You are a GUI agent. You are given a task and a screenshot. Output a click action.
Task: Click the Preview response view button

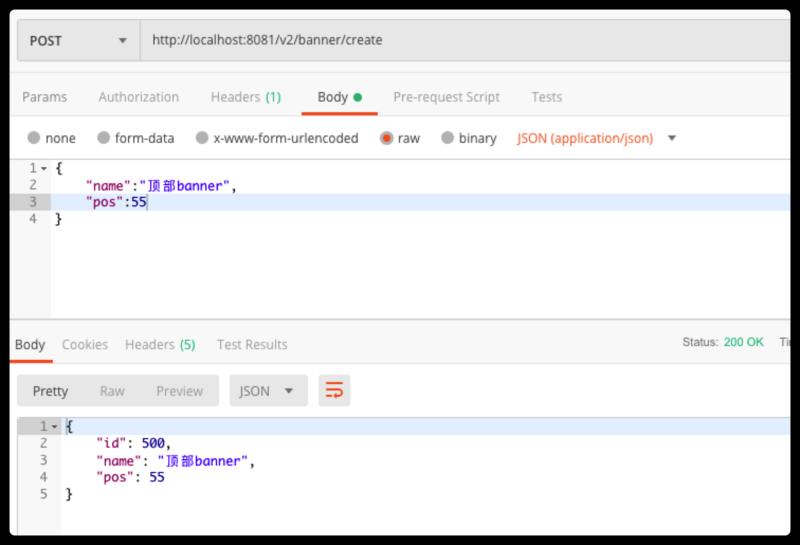pos(179,391)
